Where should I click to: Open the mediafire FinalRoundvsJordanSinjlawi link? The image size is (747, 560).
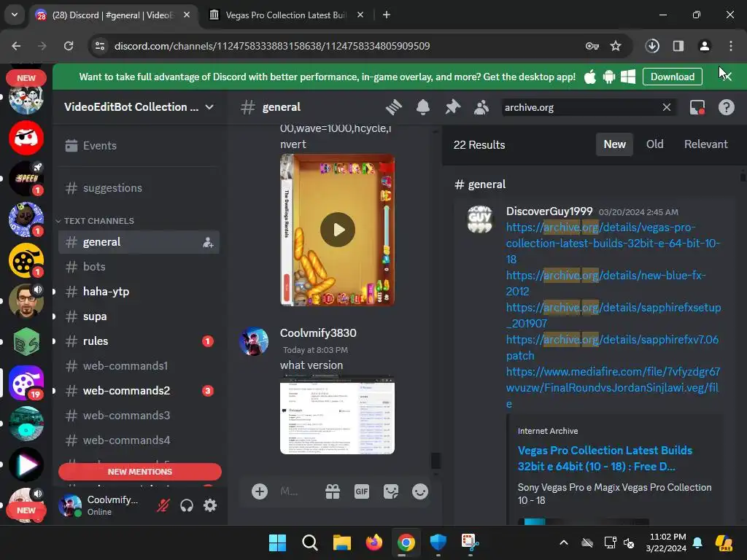tap(613, 388)
